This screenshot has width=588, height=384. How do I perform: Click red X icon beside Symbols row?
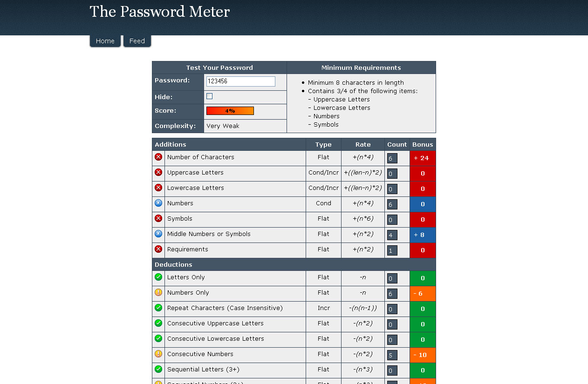(x=158, y=219)
